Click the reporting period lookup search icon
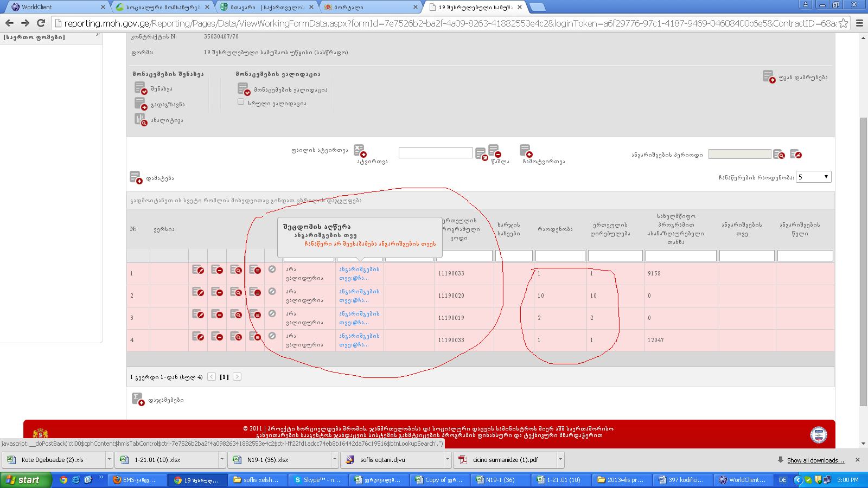 point(778,155)
